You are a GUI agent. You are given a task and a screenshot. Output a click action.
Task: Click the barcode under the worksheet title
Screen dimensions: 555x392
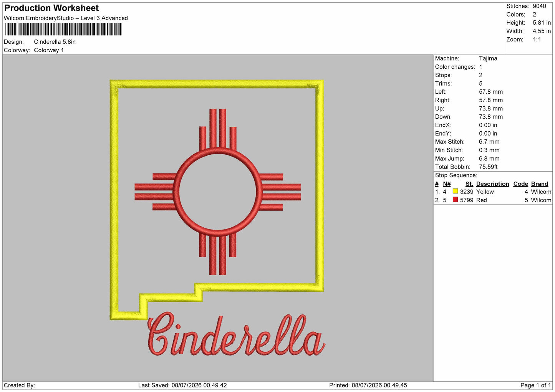pyautogui.click(x=63, y=30)
